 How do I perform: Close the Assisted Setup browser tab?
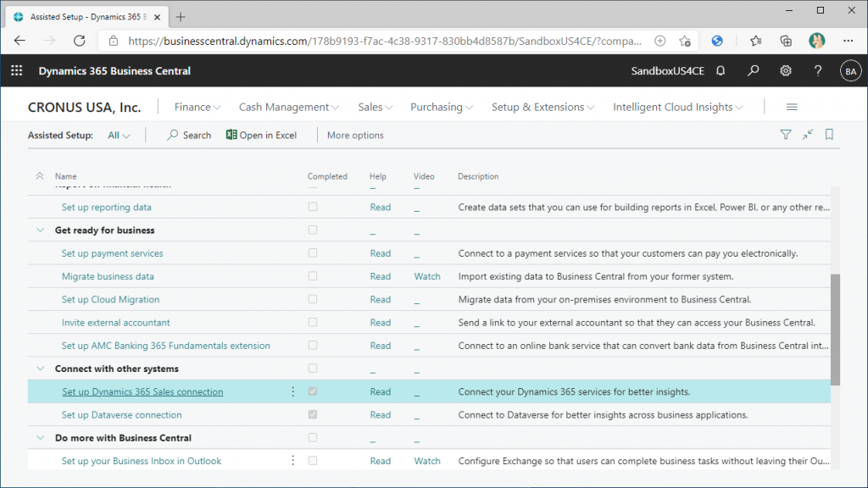(x=157, y=17)
